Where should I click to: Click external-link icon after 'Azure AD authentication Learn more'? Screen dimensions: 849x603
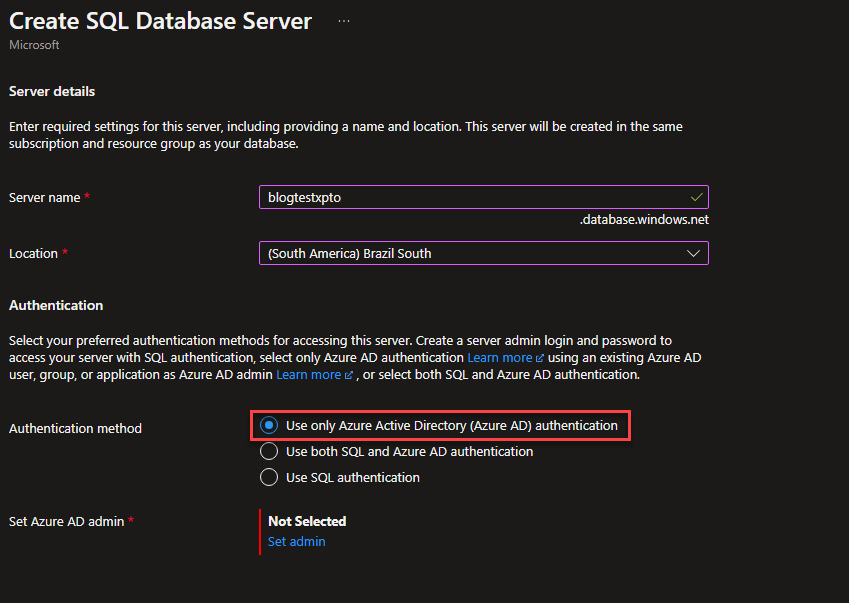click(539, 358)
